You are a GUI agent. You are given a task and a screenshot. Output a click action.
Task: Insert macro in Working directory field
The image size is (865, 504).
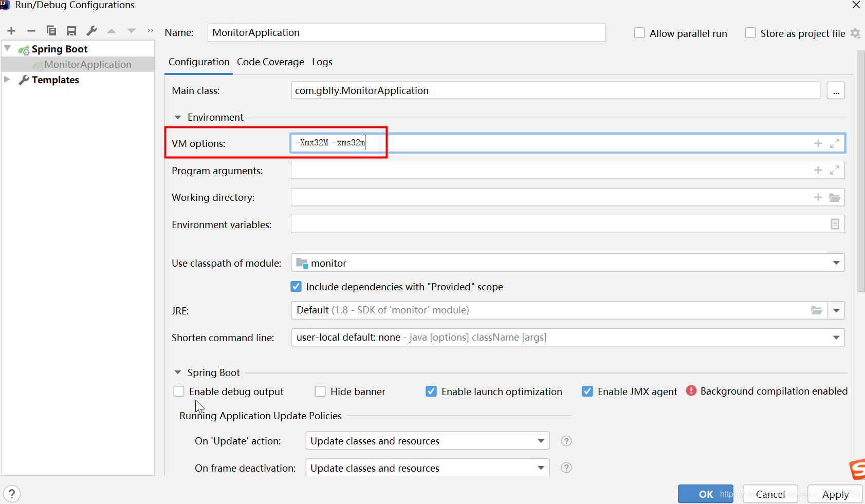818,197
